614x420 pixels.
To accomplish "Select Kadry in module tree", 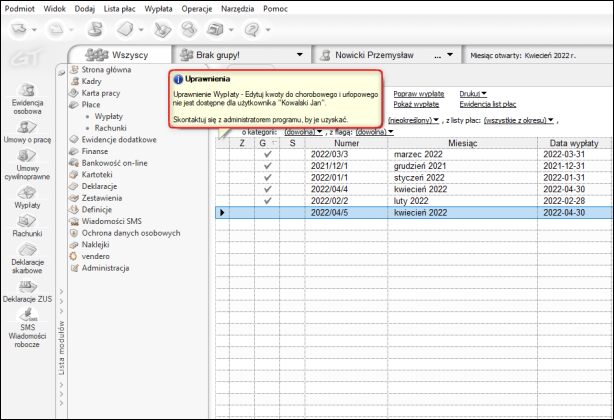I will (91, 81).
